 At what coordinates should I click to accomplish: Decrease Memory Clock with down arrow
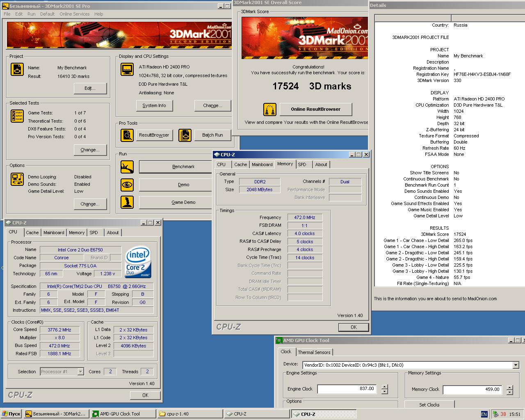click(509, 392)
